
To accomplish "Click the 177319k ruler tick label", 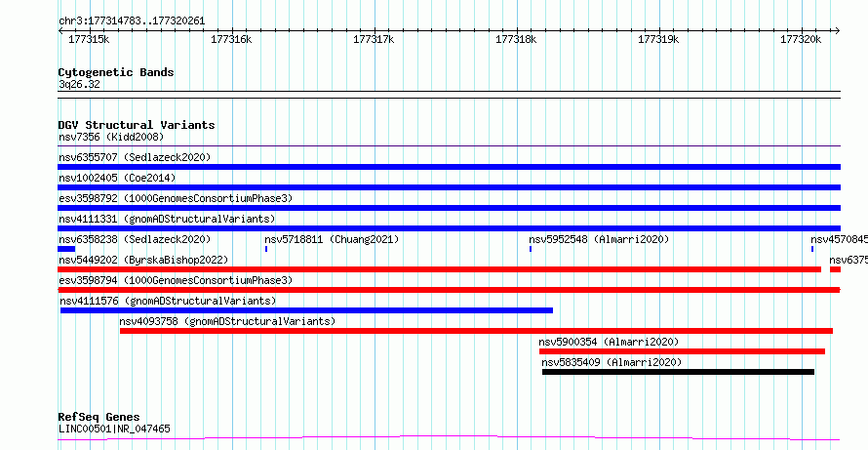I will click(658, 40).
